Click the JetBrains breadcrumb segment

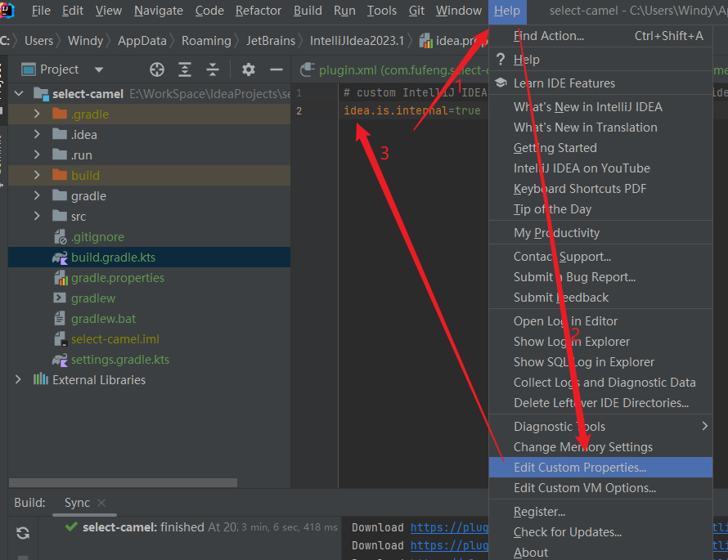tap(270, 41)
